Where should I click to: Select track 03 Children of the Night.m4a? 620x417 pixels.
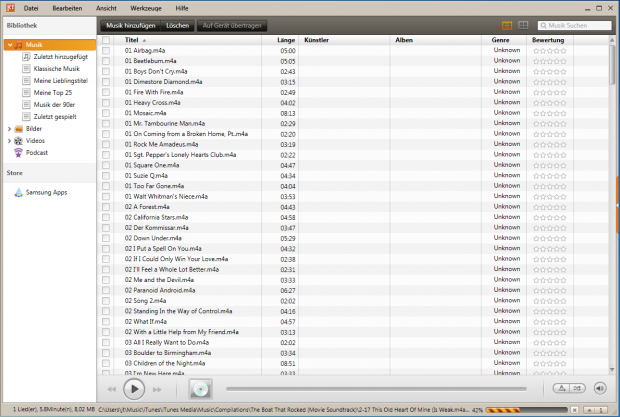pos(165,363)
